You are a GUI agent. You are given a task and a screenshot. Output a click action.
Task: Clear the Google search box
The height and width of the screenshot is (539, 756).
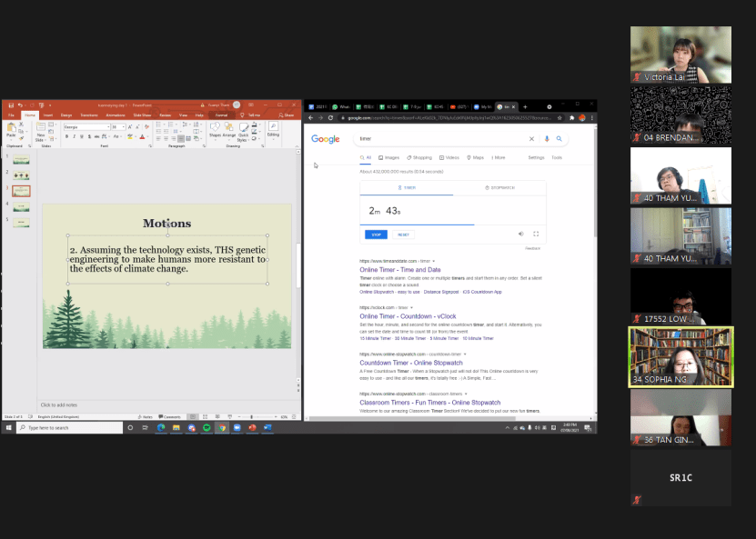point(531,139)
